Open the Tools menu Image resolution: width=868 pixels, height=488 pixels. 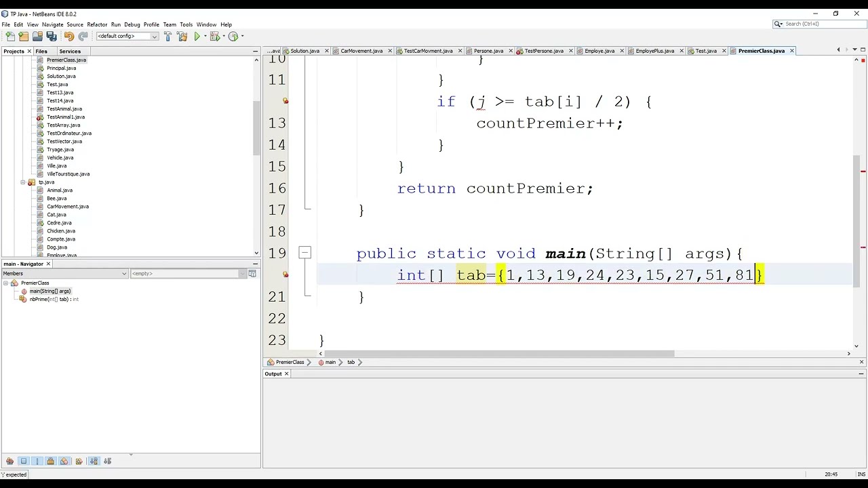tap(186, 24)
